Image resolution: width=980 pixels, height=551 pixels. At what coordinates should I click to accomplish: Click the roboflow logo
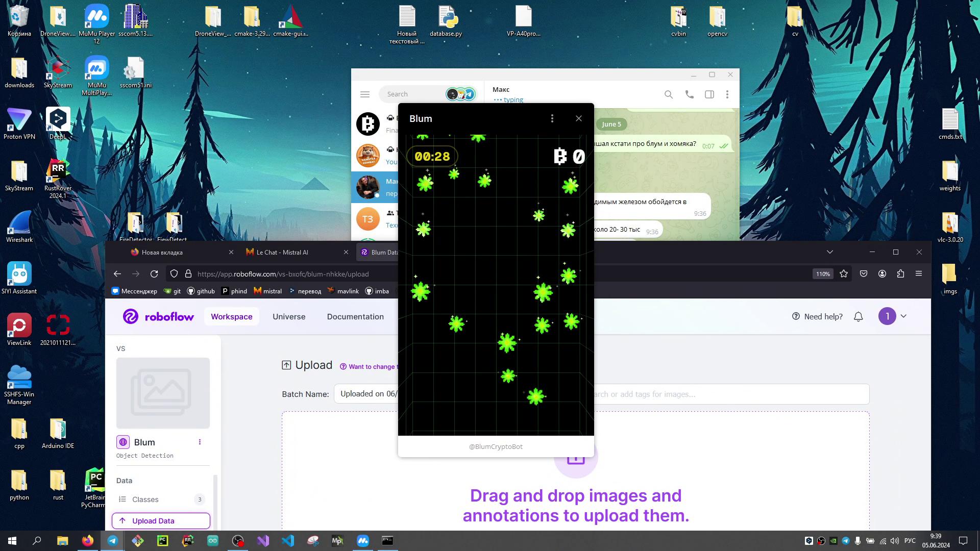tap(158, 317)
